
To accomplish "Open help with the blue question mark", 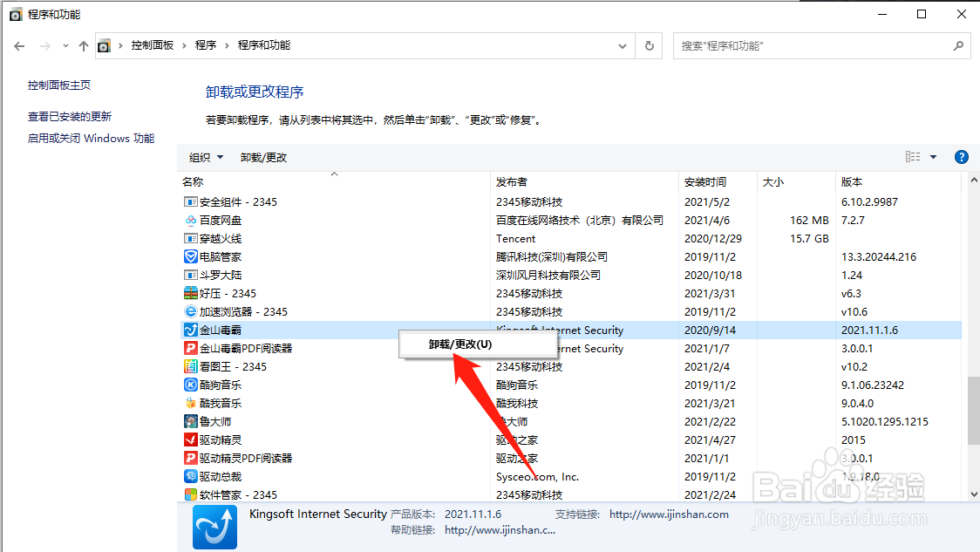I will coord(961,157).
